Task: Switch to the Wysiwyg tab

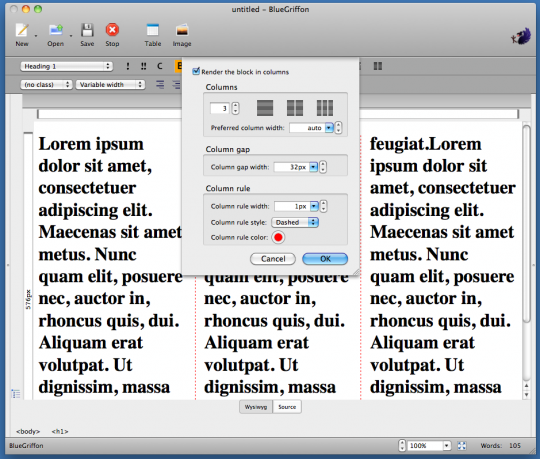Action: click(x=256, y=407)
